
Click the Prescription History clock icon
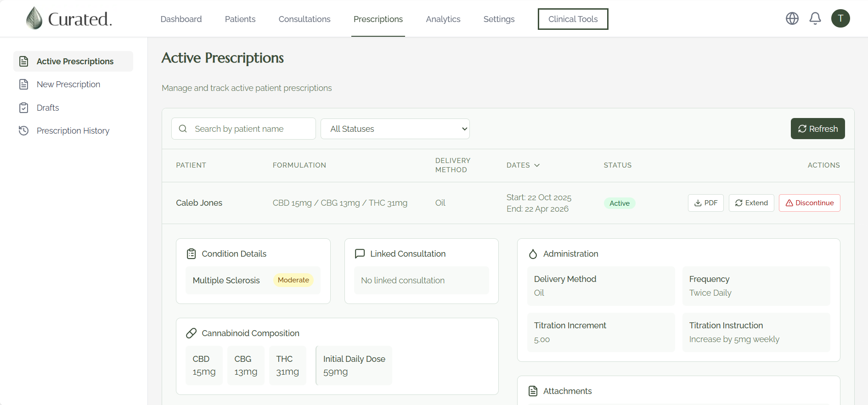click(24, 131)
